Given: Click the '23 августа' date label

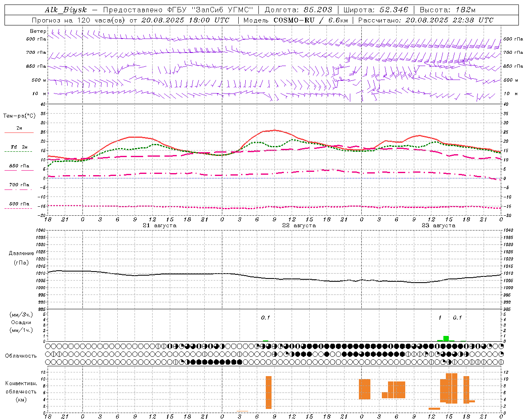Looking at the screenshot, I should click(438, 226).
